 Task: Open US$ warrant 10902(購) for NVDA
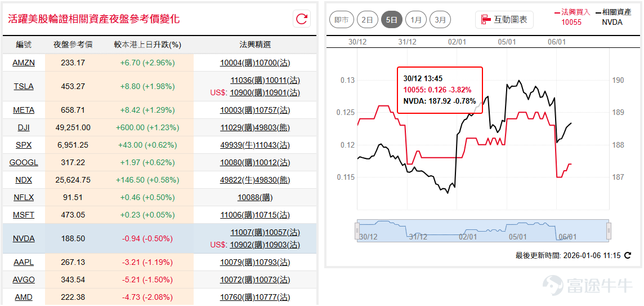247,245
